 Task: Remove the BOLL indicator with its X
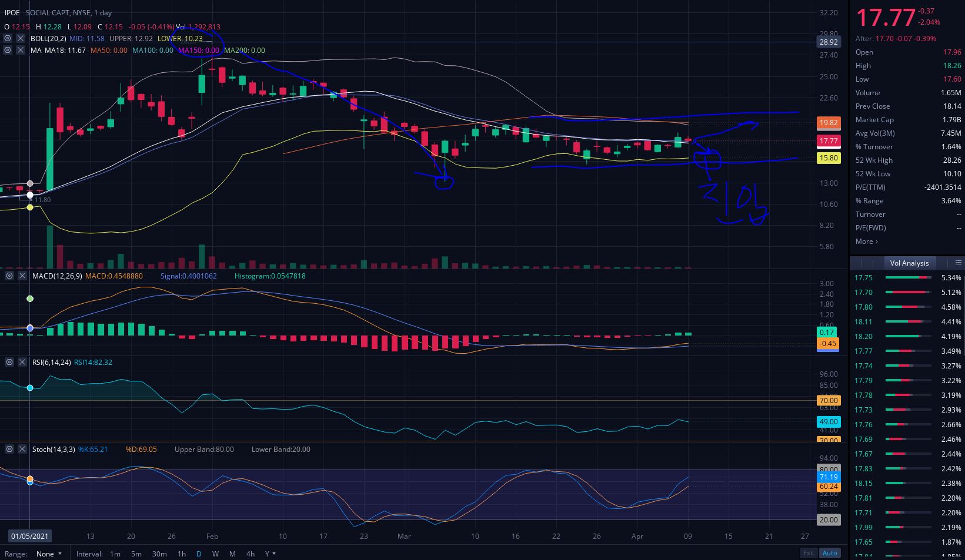[x=20, y=38]
